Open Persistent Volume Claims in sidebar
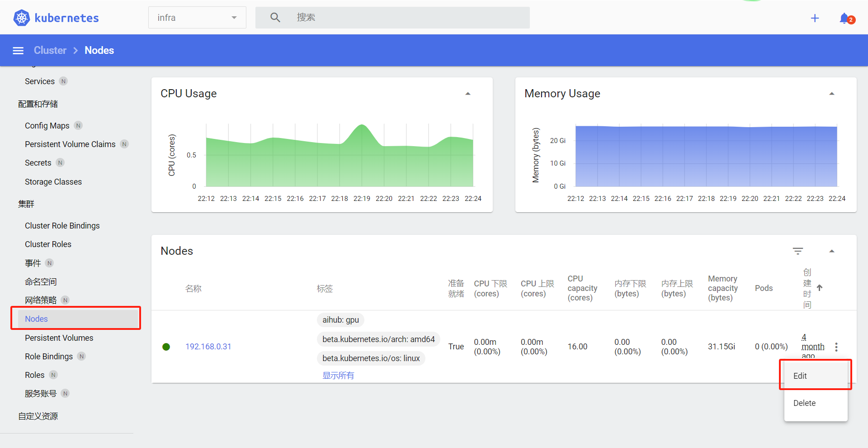Image resolution: width=868 pixels, height=448 pixels. (70, 144)
